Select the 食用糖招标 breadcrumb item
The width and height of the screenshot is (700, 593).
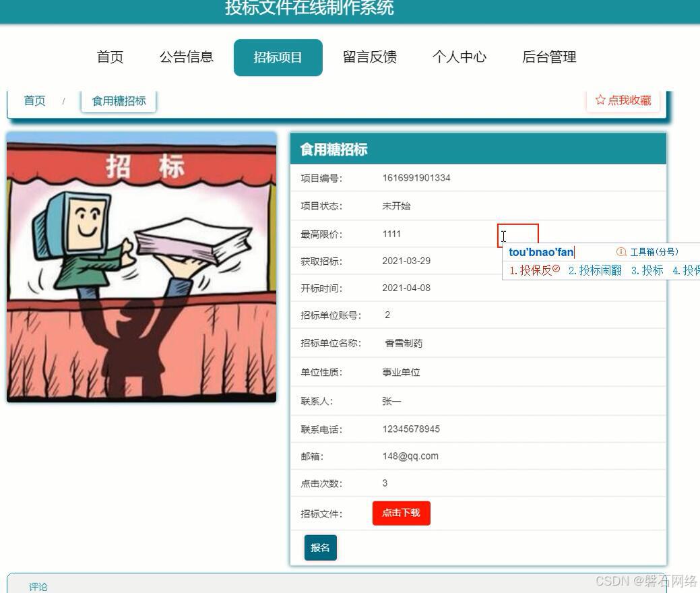[x=119, y=100]
